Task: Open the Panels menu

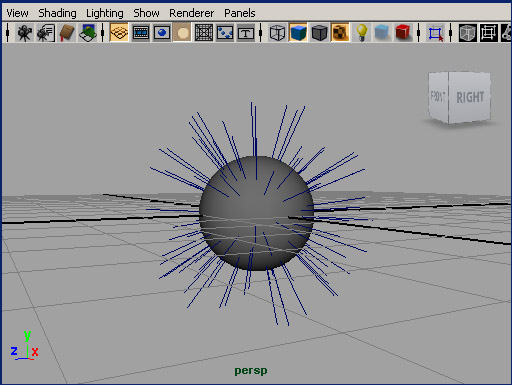Action: click(240, 13)
